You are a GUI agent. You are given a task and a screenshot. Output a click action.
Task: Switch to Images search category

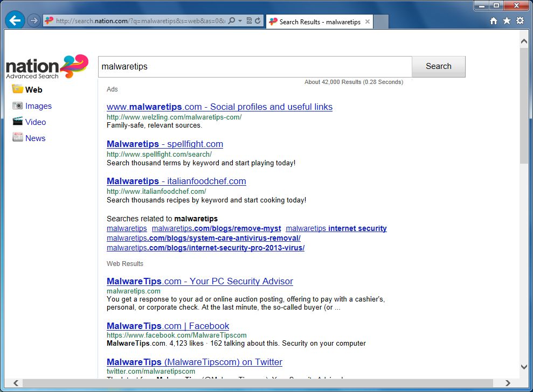[x=38, y=106]
